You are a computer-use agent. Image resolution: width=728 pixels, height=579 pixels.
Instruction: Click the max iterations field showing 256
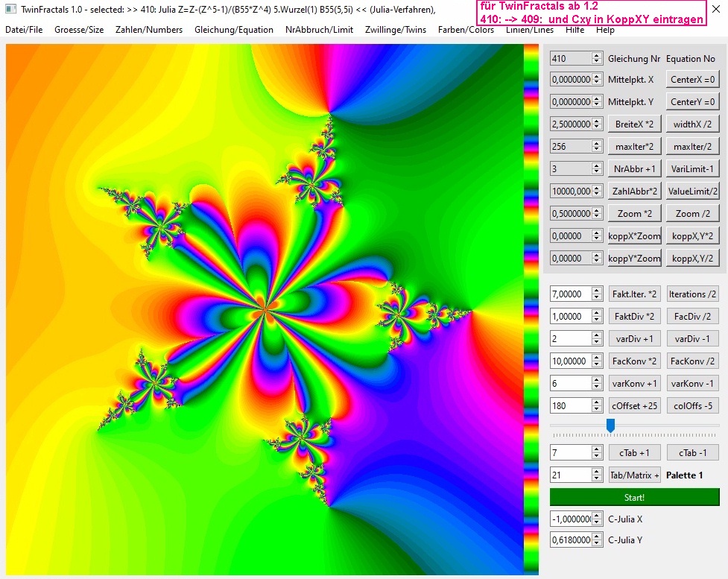point(571,146)
